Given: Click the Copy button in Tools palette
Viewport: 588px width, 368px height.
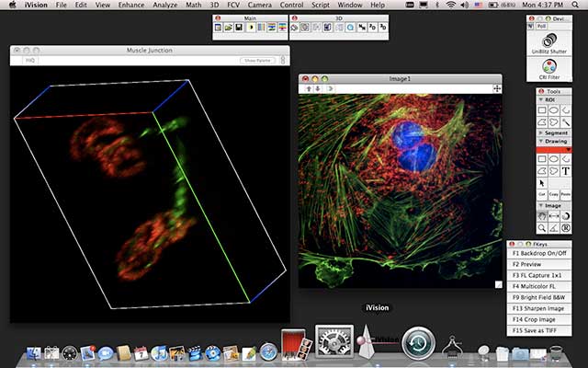Looking at the screenshot, I should 554,194.
